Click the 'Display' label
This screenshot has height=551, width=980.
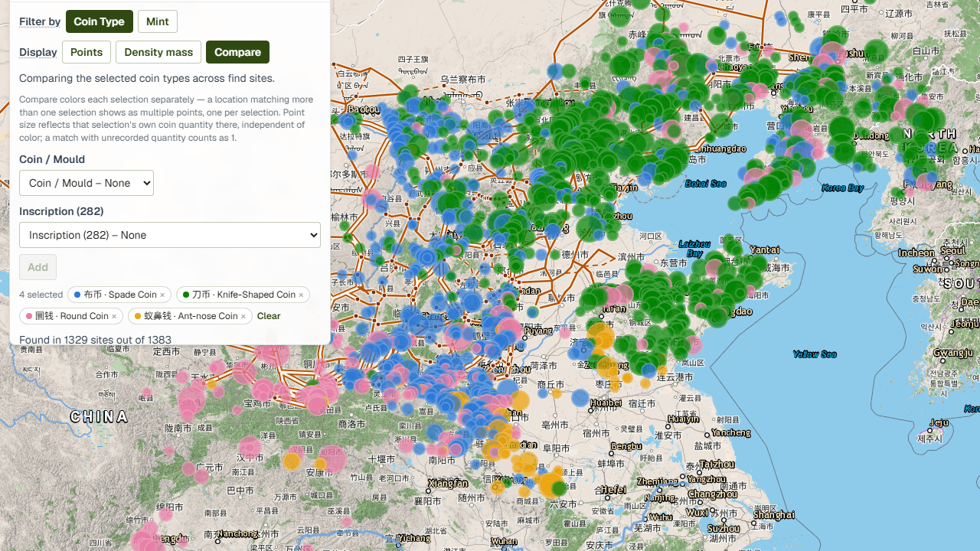pos(38,52)
